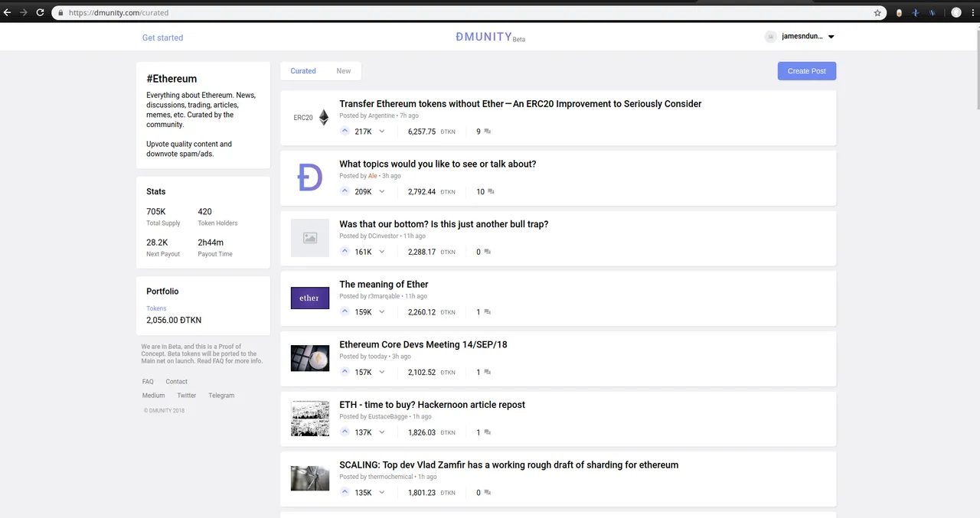Click the 6,257.75 ĐTKN reward value
Screen dimensions: 980x518
(432, 132)
